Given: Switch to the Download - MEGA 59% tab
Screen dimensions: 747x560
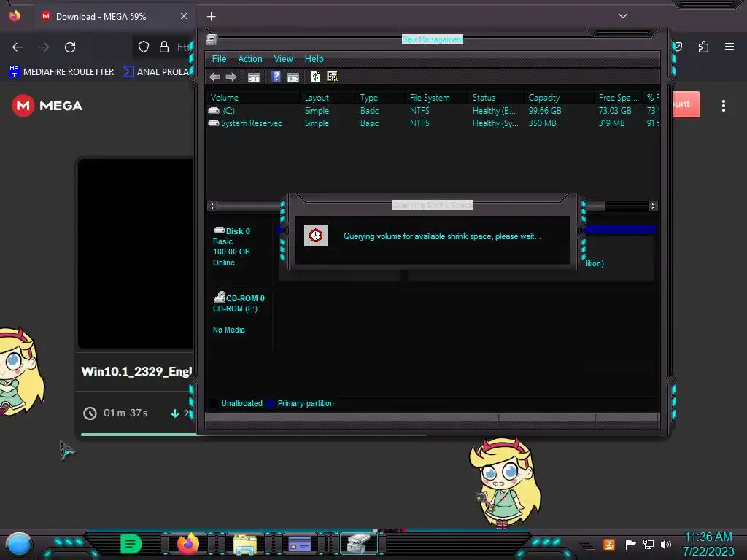Looking at the screenshot, I should click(113, 17).
